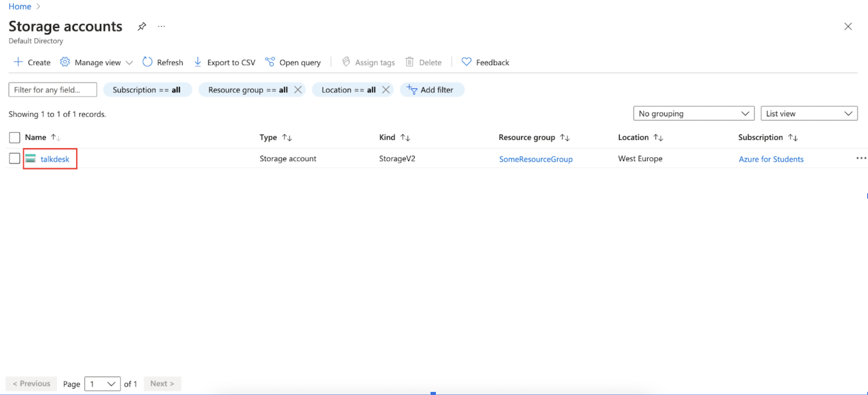Click the Delete toolbar button
Image resolution: width=868 pixels, height=395 pixels.
(423, 62)
